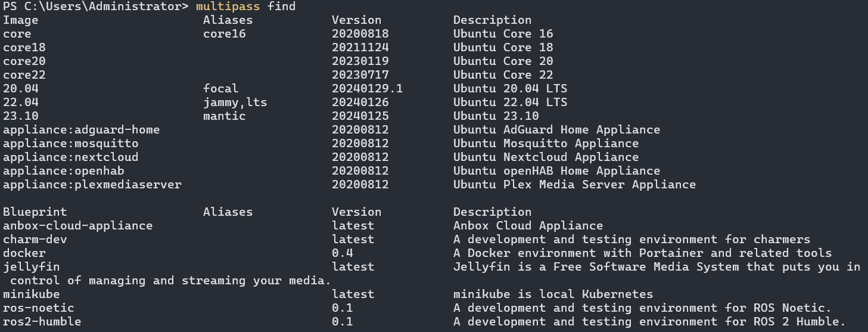The width and height of the screenshot is (868, 332).
Task: Click image name 'core20'
Action: click(24, 61)
